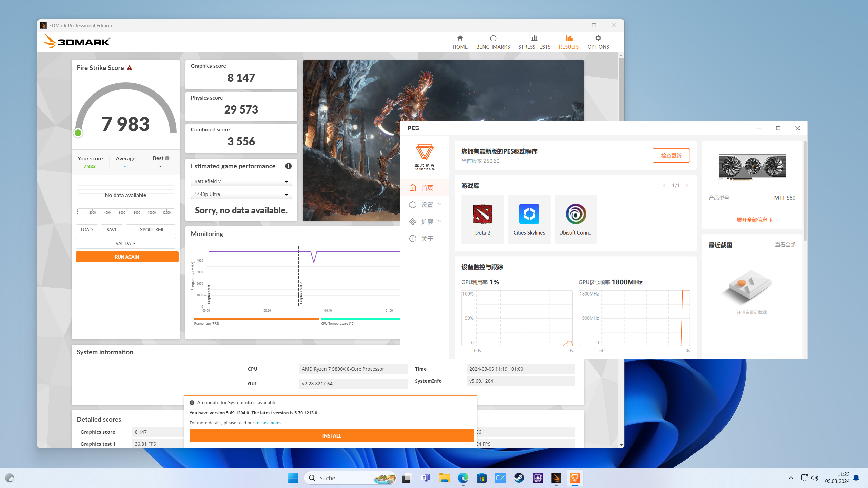Image resolution: width=868 pixels, height=488 pixels.
Task: Open Ubisoft Connect in the game library
Action: click(575, 219)
